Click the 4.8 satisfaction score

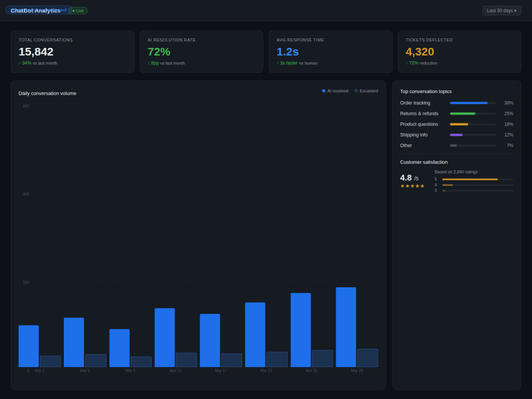pos(406,178)
